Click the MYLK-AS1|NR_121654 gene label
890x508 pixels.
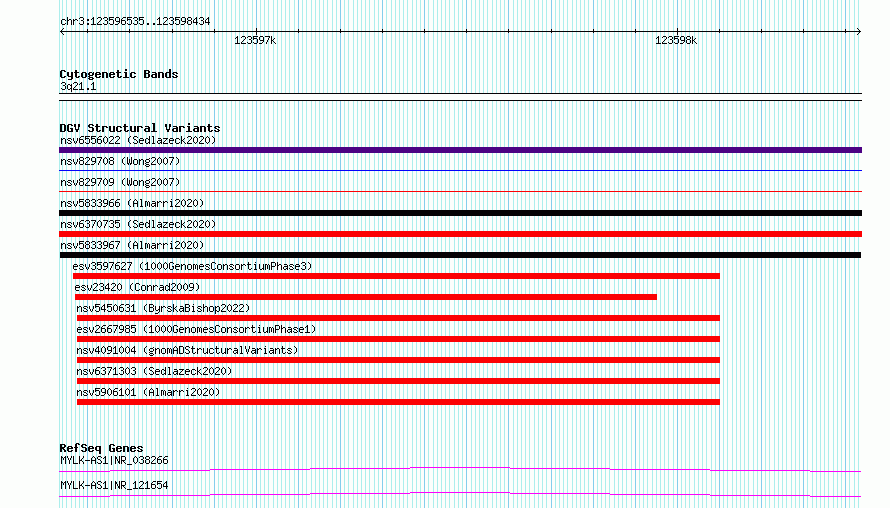click(114, 485)
